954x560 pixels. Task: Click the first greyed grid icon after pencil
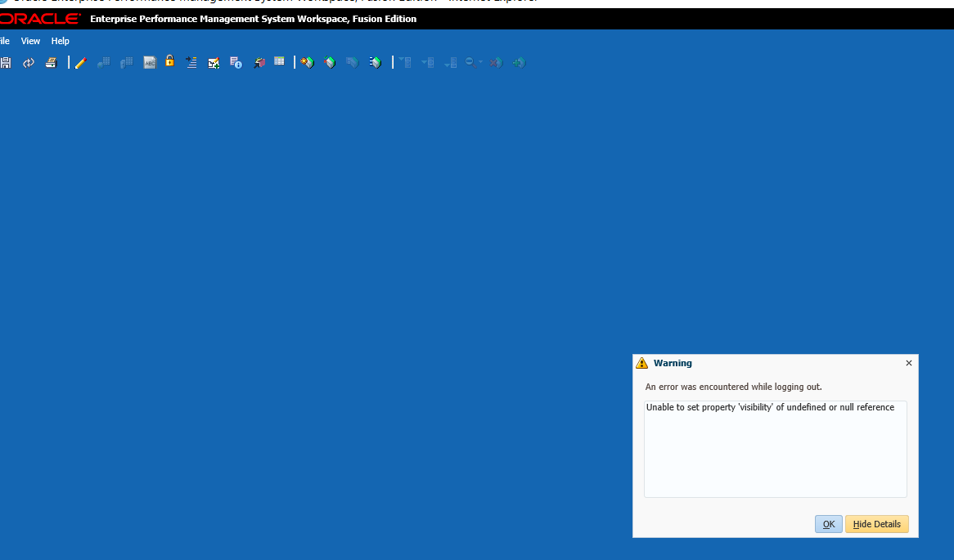[104, 63]
